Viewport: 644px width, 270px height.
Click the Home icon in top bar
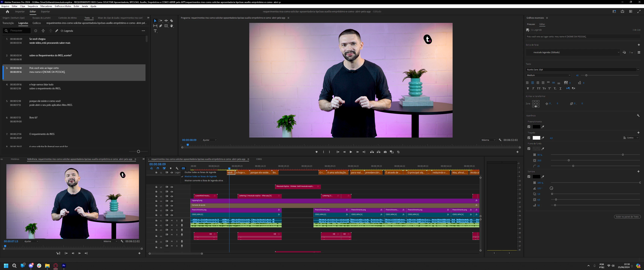(x=7, y=11)
